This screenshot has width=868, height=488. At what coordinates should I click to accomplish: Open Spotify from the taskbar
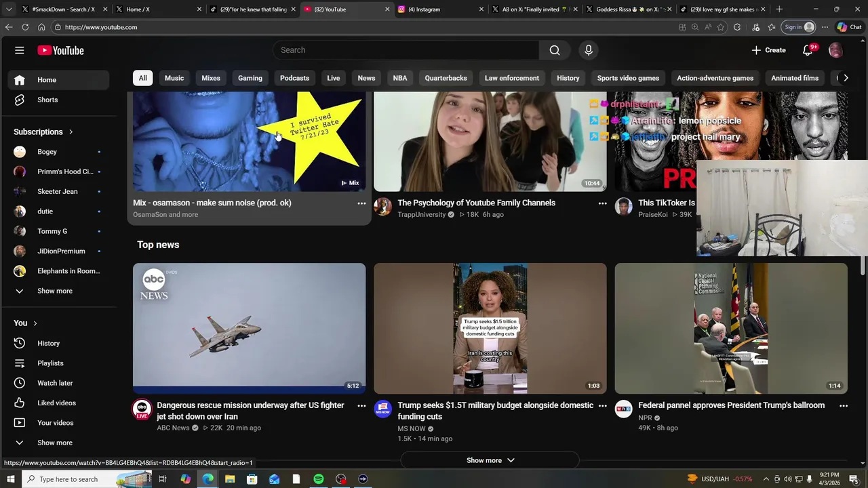point(319,479)
